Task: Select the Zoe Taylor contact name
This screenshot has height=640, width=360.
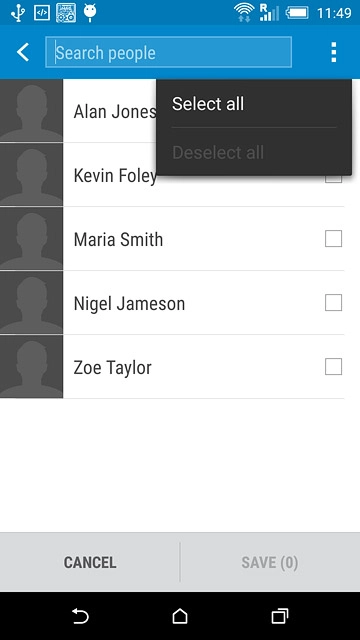Action: click(x=112, y=367)
